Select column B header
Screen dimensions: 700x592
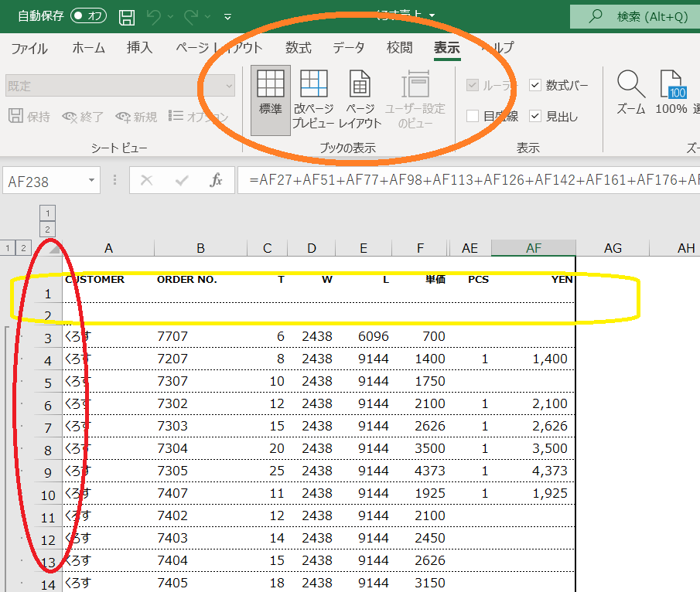[200, 248]
